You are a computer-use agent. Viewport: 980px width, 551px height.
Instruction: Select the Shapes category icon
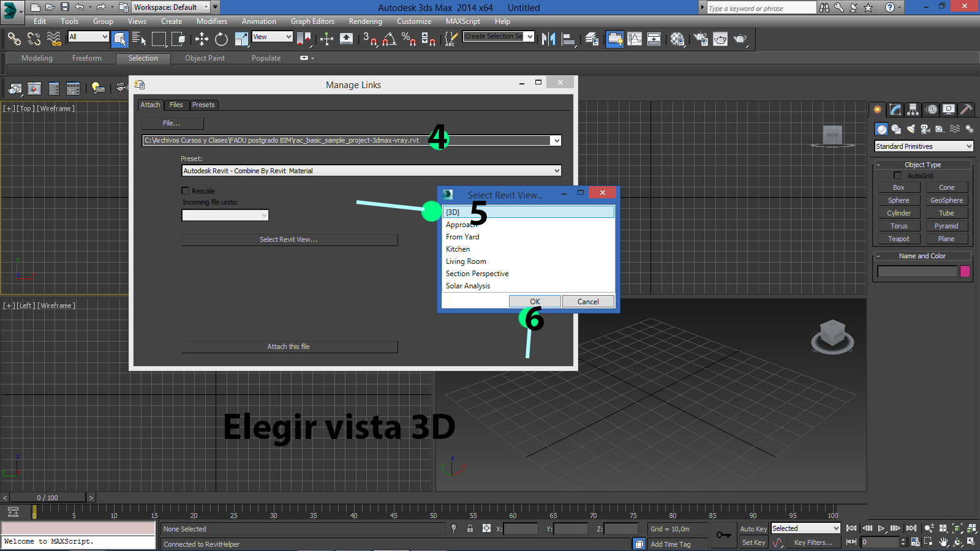896,129
